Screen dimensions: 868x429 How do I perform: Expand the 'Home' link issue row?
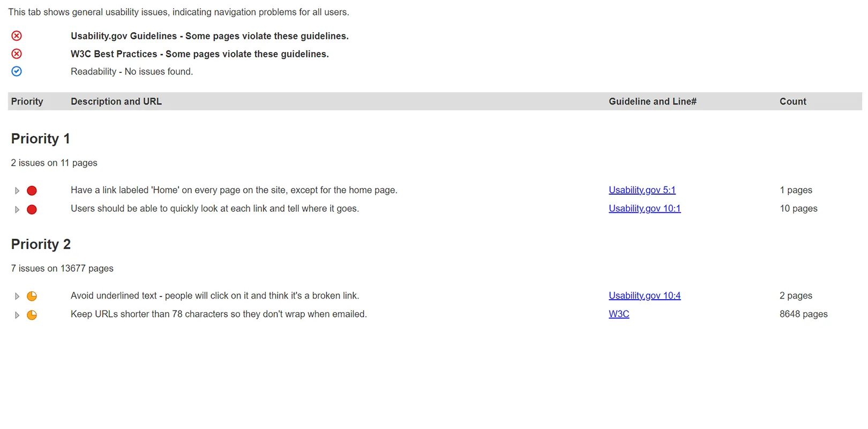coord(17,191)
